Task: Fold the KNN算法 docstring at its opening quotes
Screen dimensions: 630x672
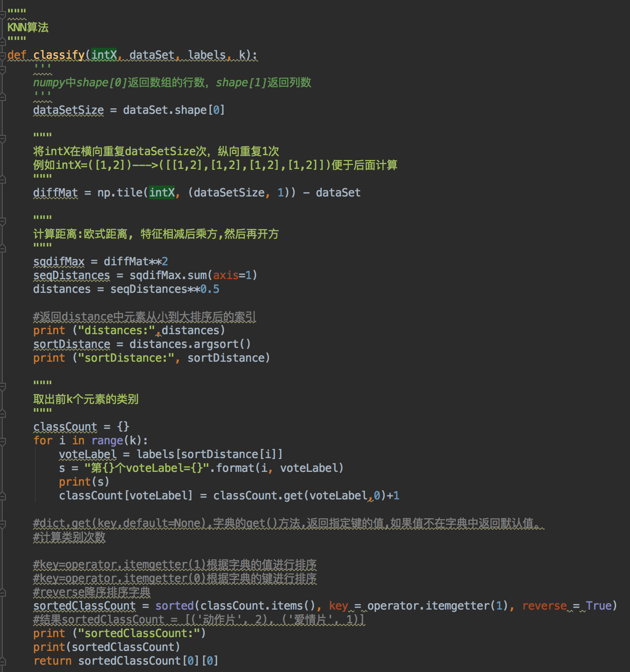Action: [2, 15]
